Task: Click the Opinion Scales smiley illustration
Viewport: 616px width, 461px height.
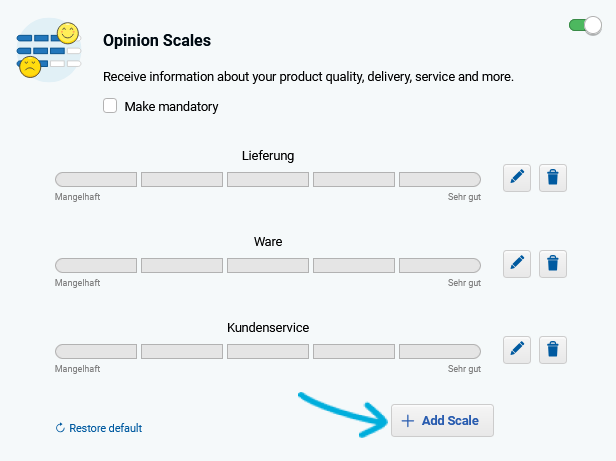Action: point(49,50)
